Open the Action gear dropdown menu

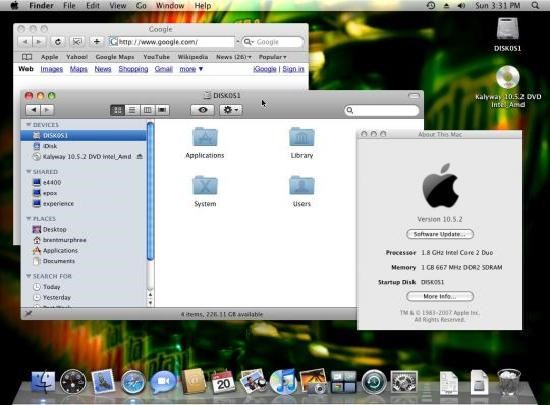point(231,110)
